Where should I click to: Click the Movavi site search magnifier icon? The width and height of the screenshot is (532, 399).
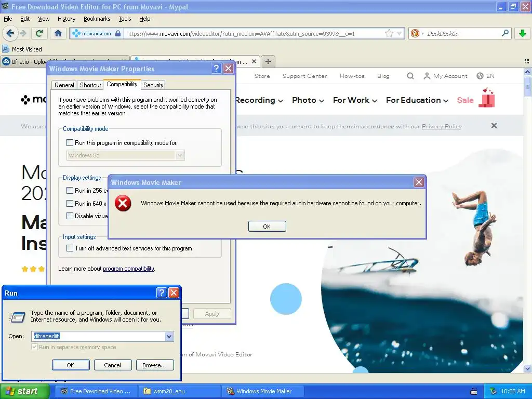point(410,76)
